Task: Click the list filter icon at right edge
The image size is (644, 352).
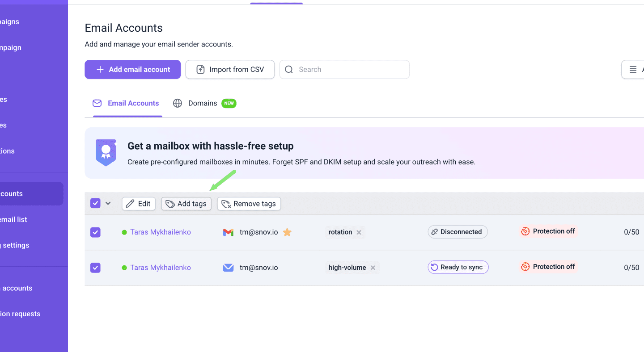Action: coord(633,70)
